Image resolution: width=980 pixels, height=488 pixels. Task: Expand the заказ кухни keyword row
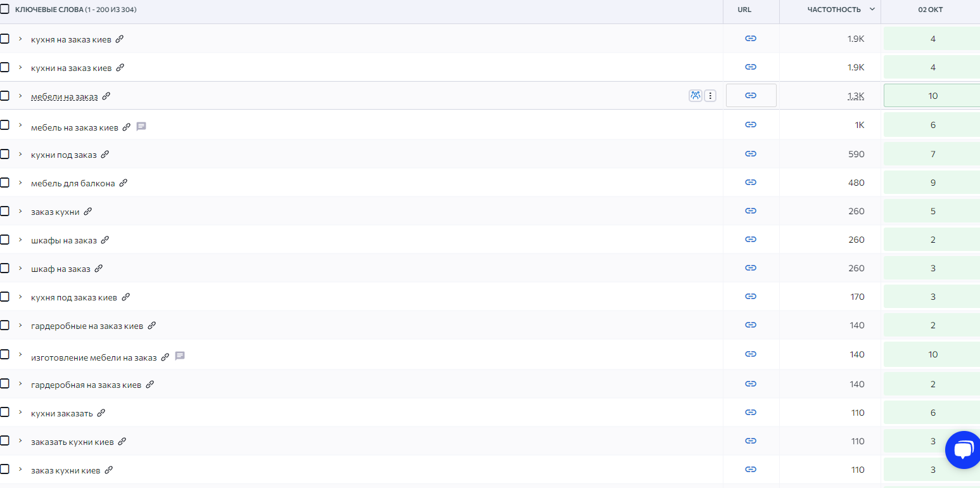[x=20, y=211]
